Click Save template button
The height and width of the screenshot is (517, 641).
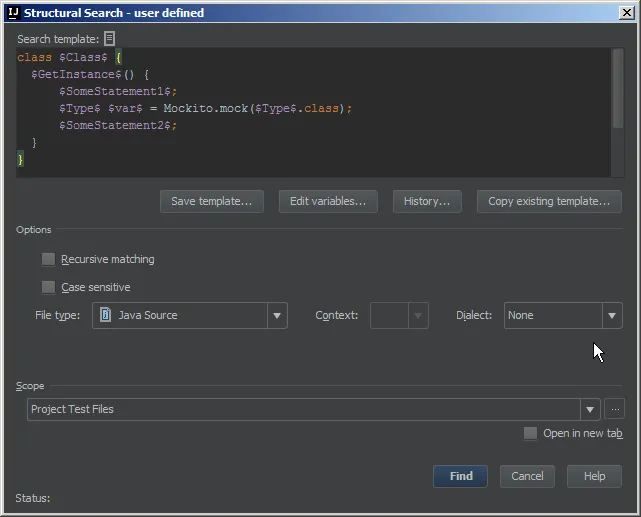(x=212, y=201)
